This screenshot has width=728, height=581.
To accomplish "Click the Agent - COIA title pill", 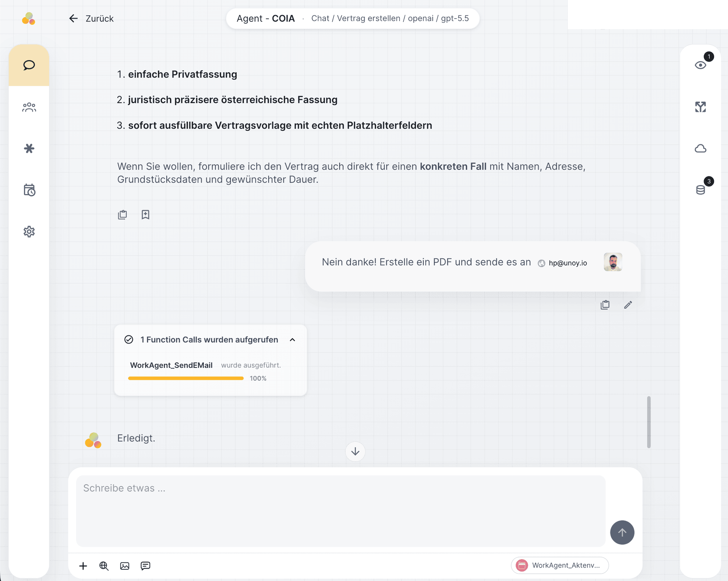I will point(352,18).
